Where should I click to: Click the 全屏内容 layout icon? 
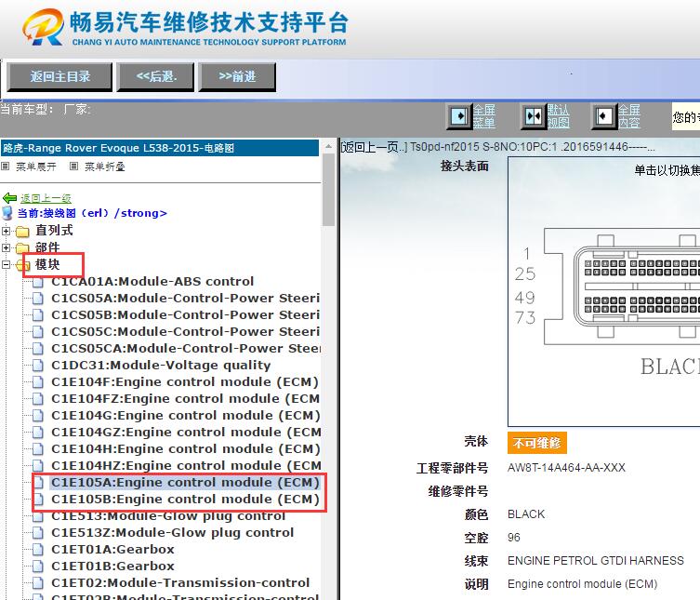click(603, 116)
